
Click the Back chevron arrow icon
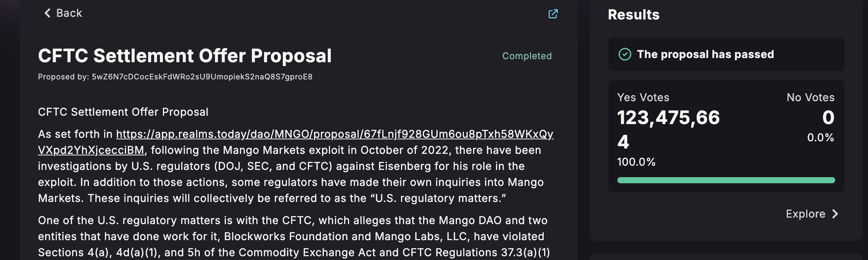[x=47, y=13]
